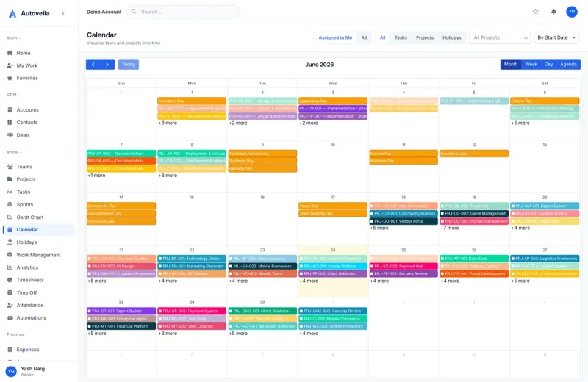Open PRJ-EN-002: Mobile Framework event
Viewport: 588px width, 382px height.
262,266
